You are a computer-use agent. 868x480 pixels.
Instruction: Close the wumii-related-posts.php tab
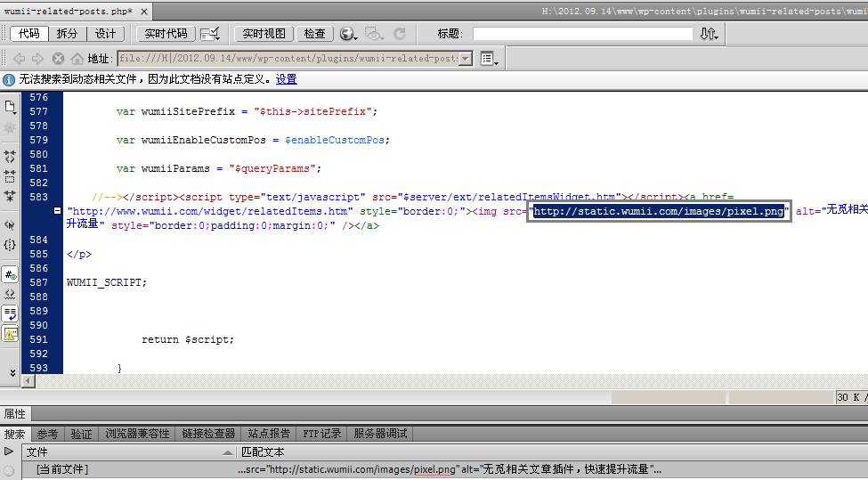coord(144,11)
